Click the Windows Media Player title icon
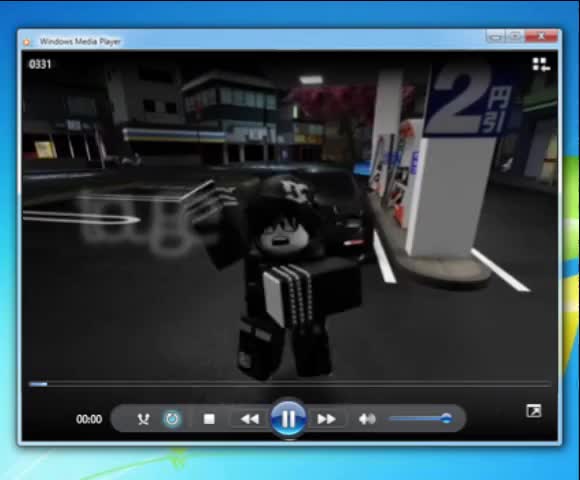Screen dimensions: 580x480 [27, 42]
